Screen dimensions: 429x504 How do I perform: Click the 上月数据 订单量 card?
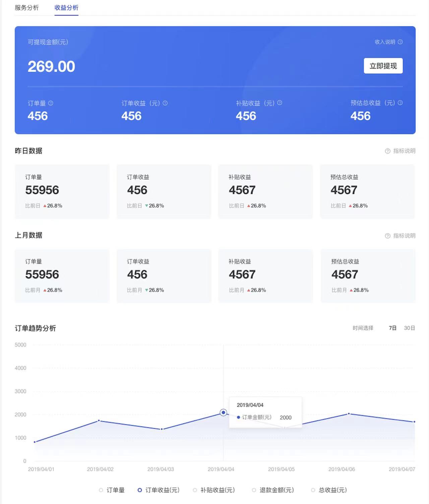(62, 276)
